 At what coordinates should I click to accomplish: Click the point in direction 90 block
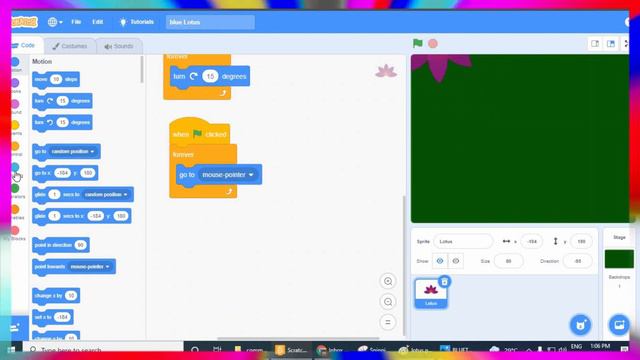tap(61, 245)
